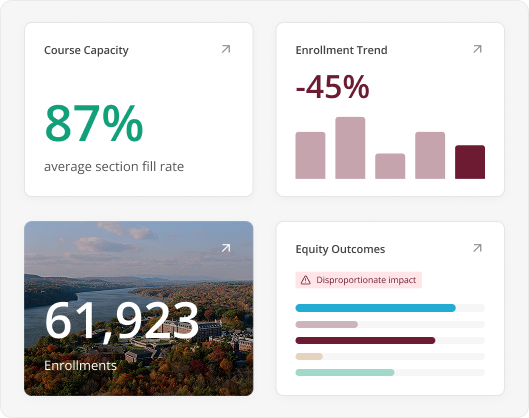Open the Equity Outcomes card arrow icon
The width and height of the screenshot is (529, 418).
(x=477, y=248)
